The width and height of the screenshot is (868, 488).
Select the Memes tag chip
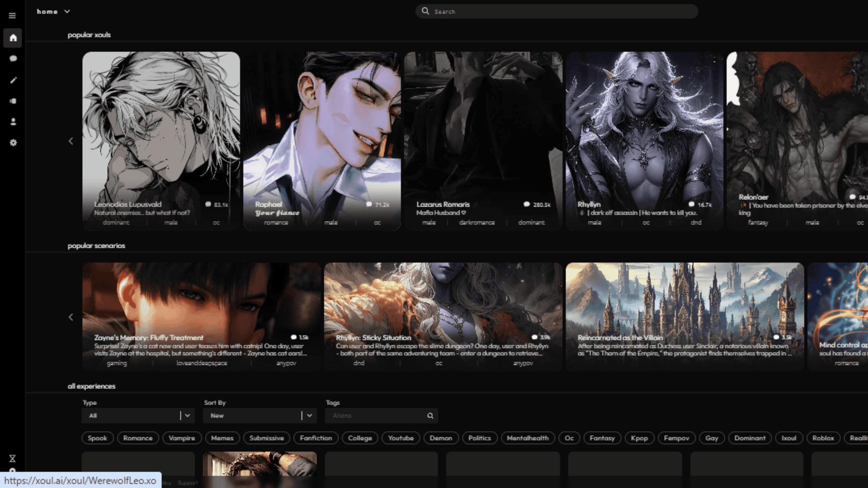tap(222, 438)
